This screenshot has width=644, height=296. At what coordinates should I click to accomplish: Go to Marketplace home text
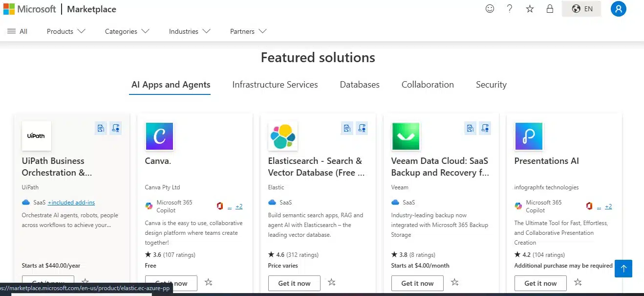click(91, 9)
